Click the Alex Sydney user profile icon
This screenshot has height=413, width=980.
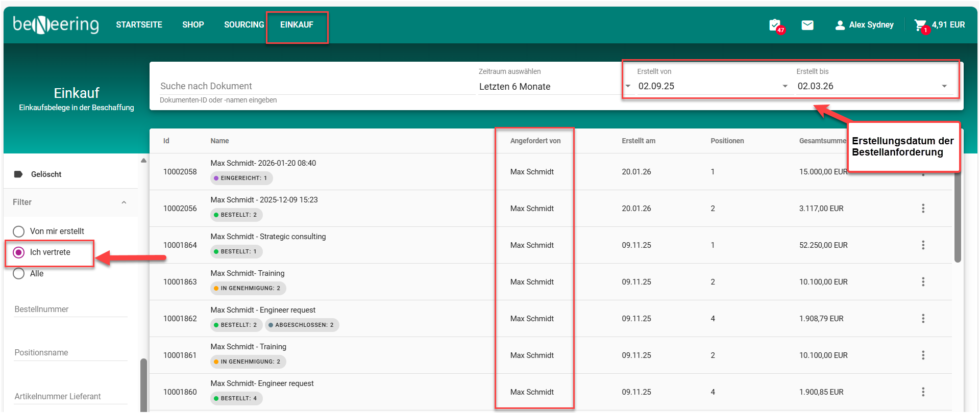point(840,25)
